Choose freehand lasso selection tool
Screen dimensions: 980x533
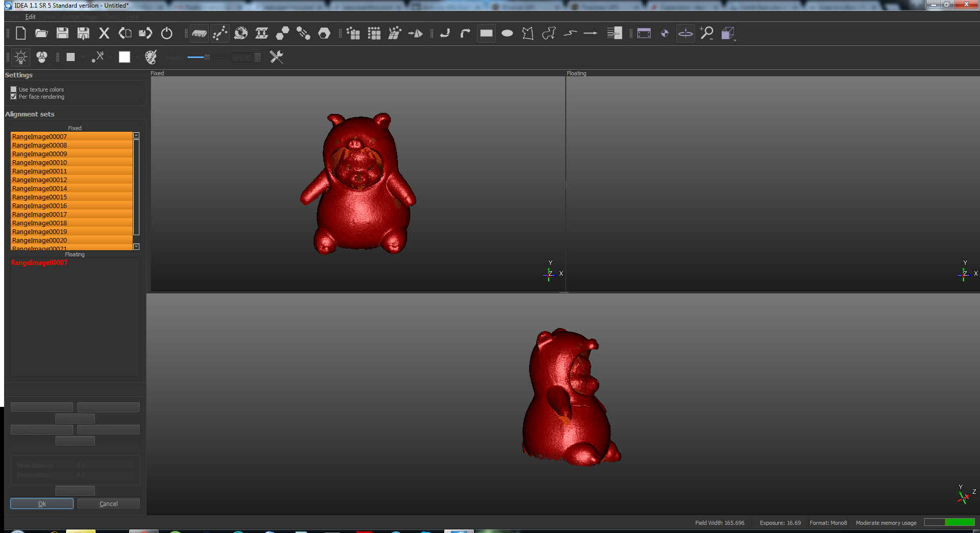tap(549, 34)
